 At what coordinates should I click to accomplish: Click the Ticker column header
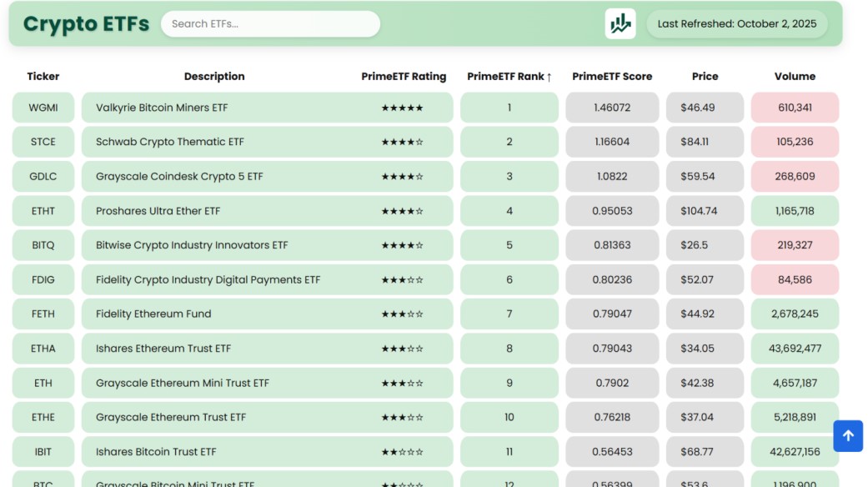43,77
